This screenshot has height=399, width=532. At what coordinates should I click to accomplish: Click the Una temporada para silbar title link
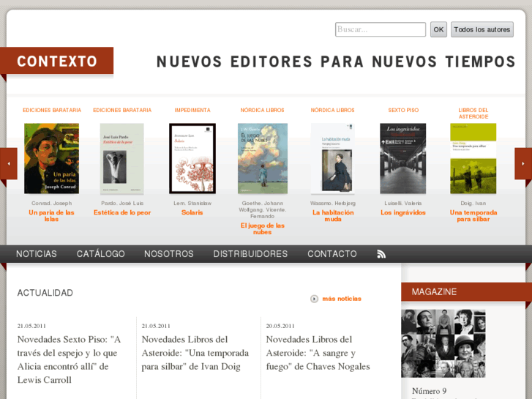[473, 216]
